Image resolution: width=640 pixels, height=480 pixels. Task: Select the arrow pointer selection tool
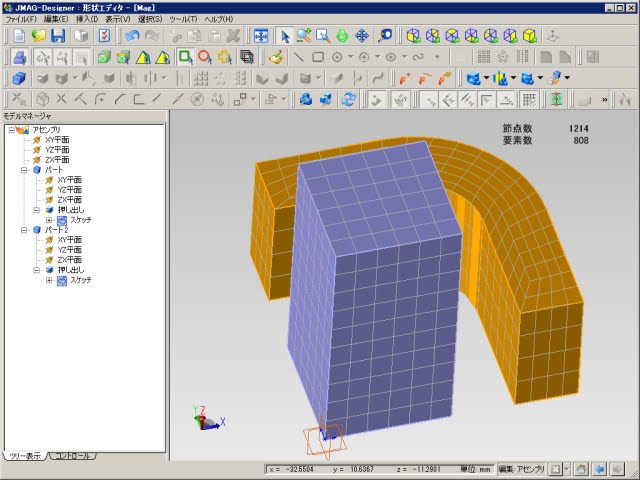tap(284, 35)
